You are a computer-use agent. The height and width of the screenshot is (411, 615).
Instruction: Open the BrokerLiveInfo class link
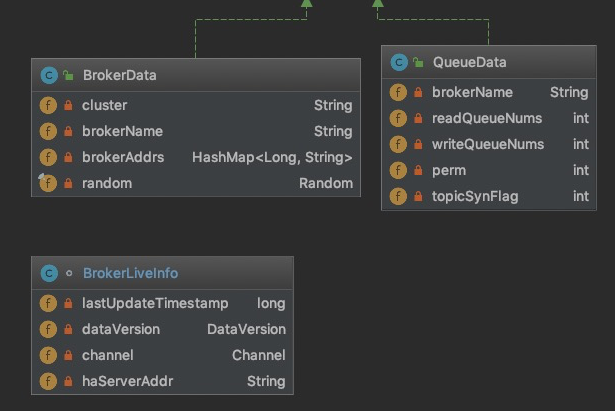pos(130,273)
